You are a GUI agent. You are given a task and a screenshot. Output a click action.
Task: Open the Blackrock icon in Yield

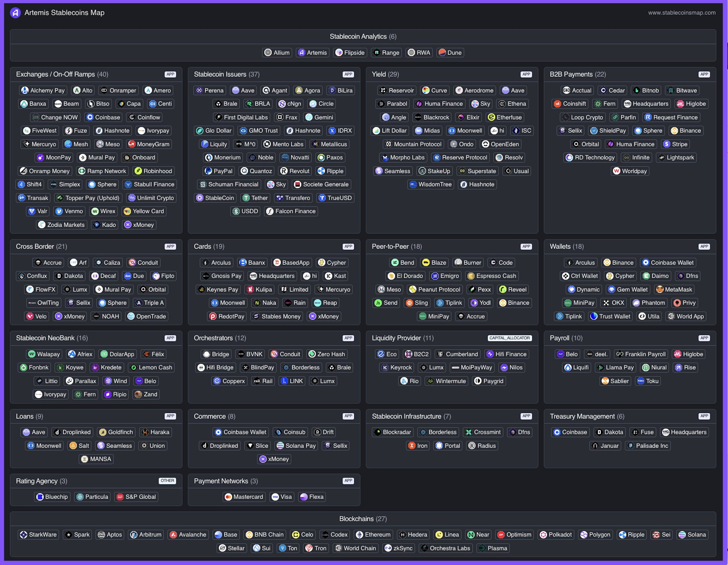click(x=418, y=117)
